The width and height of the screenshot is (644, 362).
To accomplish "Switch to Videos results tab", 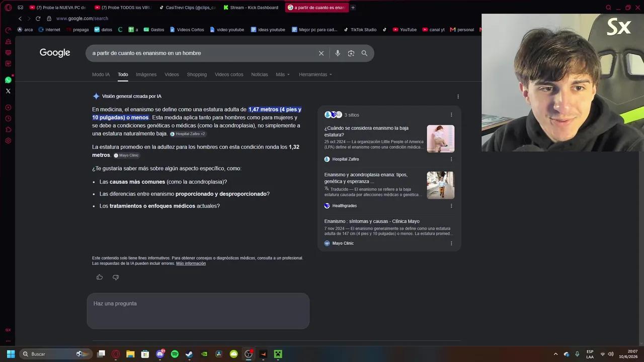I will (172, 74).
